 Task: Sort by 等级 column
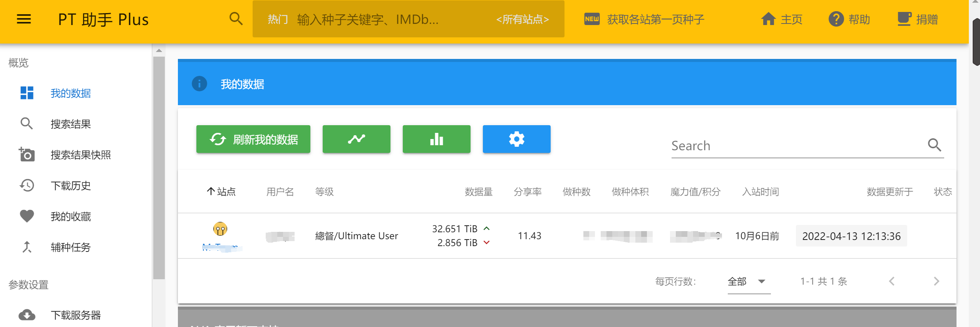[x=325, y=191]
